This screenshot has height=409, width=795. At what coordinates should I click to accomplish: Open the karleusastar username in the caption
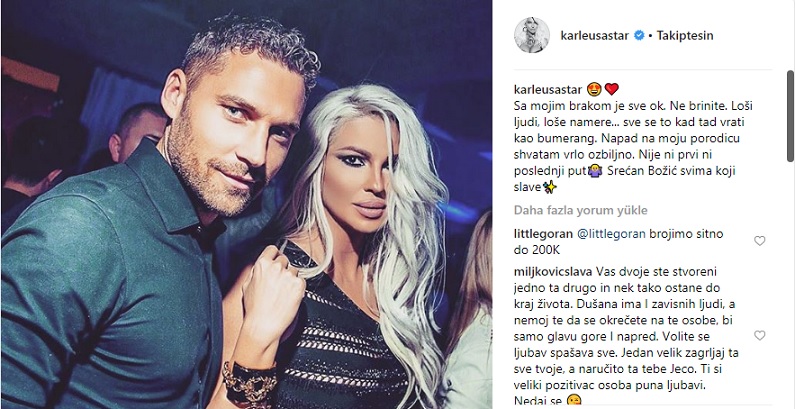(549, 90)
